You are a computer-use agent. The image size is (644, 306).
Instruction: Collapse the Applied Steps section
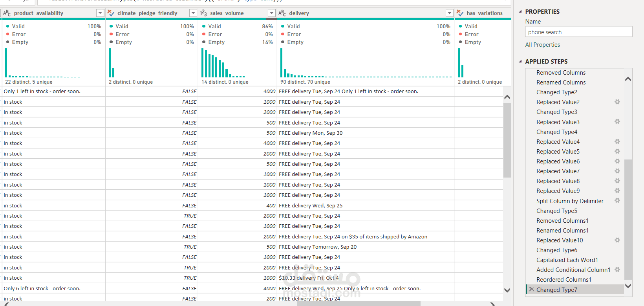520,61
